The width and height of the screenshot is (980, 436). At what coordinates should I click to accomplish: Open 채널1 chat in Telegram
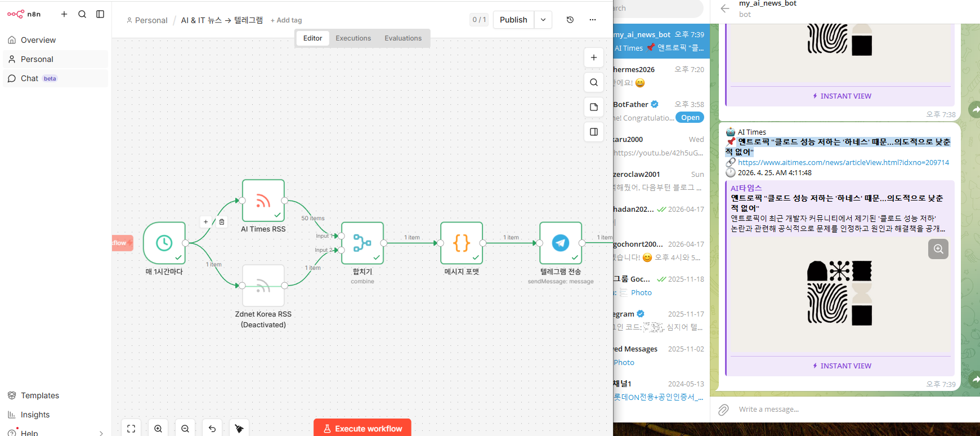661,390
